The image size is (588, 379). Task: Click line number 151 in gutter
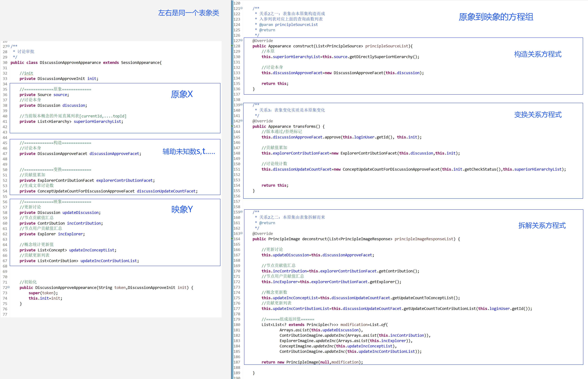pyautogui.click(x=236, y=169)
